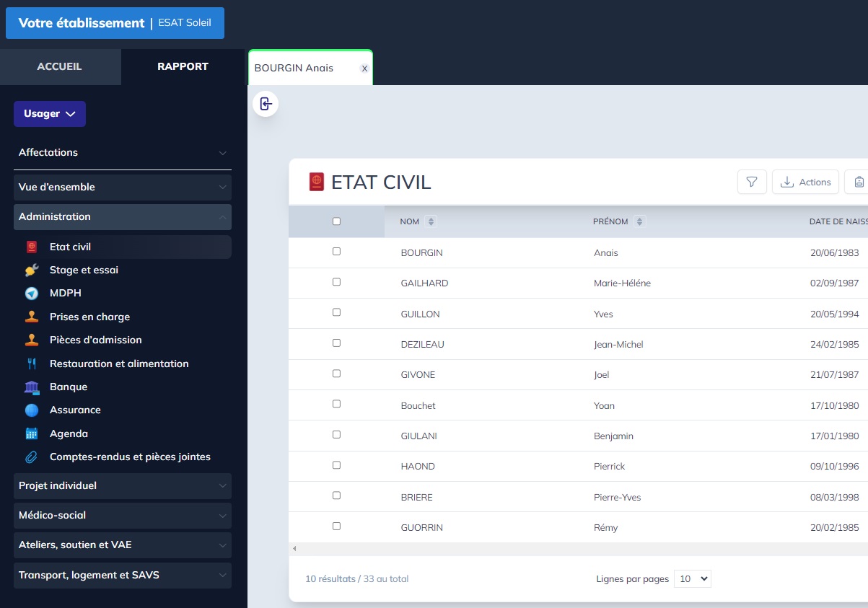Expand the Projet individuel section
Screen dimensions: 868x608
(x=123, y=486)
